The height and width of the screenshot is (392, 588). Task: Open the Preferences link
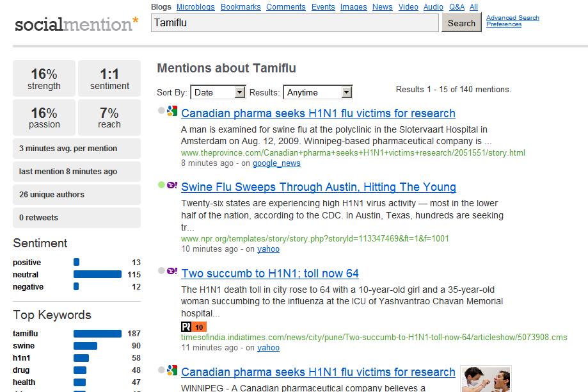[504, 24]
